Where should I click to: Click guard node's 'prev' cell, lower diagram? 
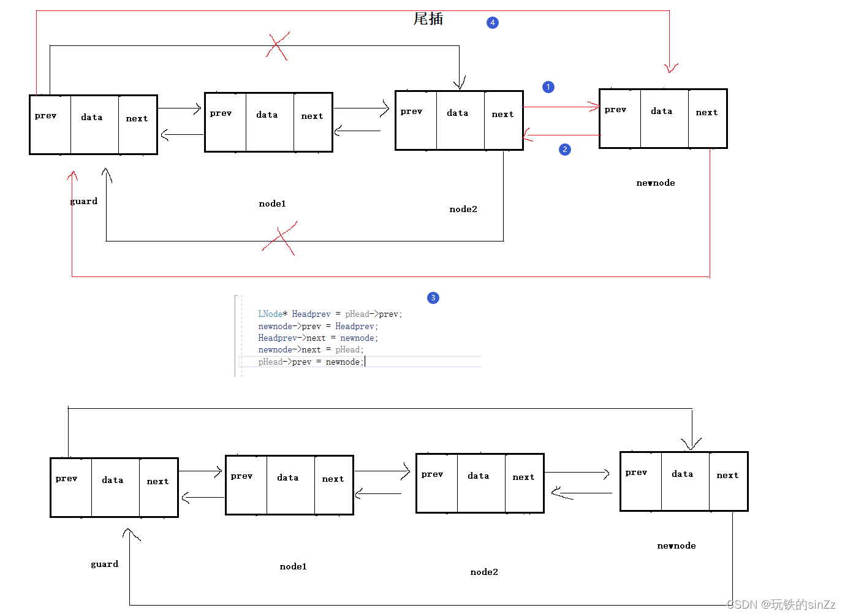point(71,487)
